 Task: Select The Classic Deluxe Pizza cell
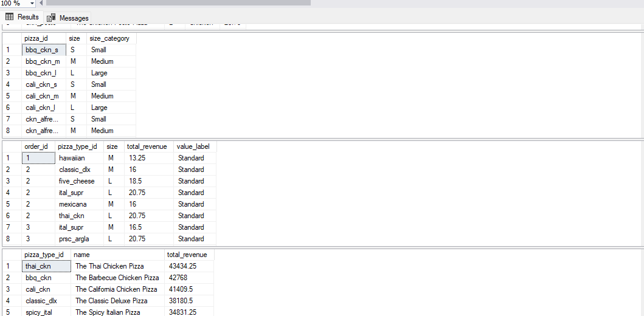pyautogui.click(x=117, y=301)
